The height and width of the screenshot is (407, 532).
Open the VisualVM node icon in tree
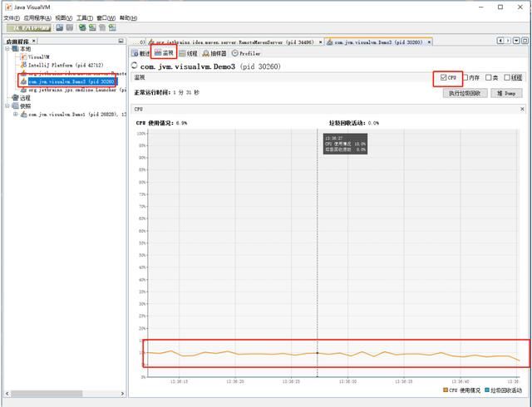click(x=23, y=57)
